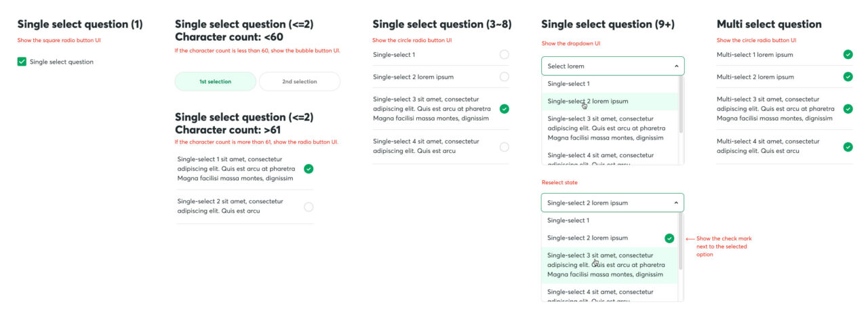Select radio for Single-select 2 lorem ipsum in 3~8 list
This screenshot has height=319, width=868.
[x=504, y=77]
